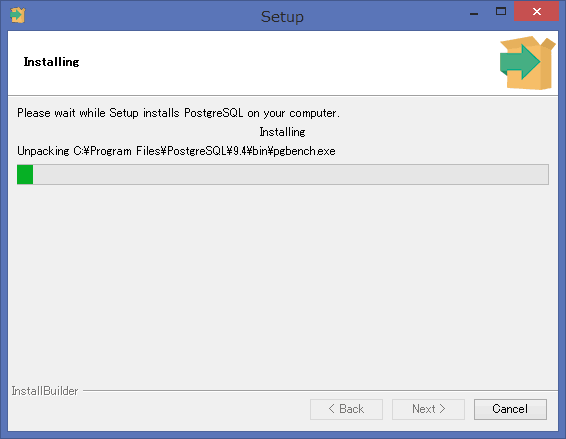The width and height of the screenshot is (566, 439).
Task: Minimize the Setup window
Action: (474, 14)
